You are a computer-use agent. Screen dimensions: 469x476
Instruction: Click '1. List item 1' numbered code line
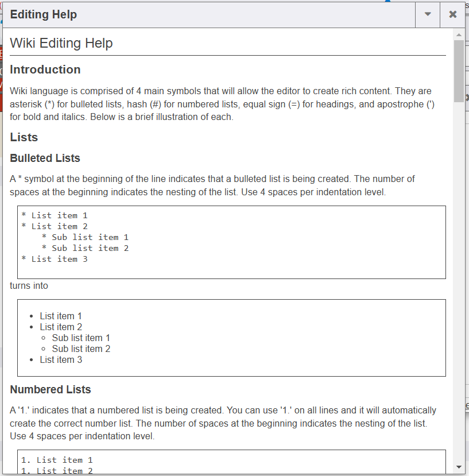coord(57,460)
